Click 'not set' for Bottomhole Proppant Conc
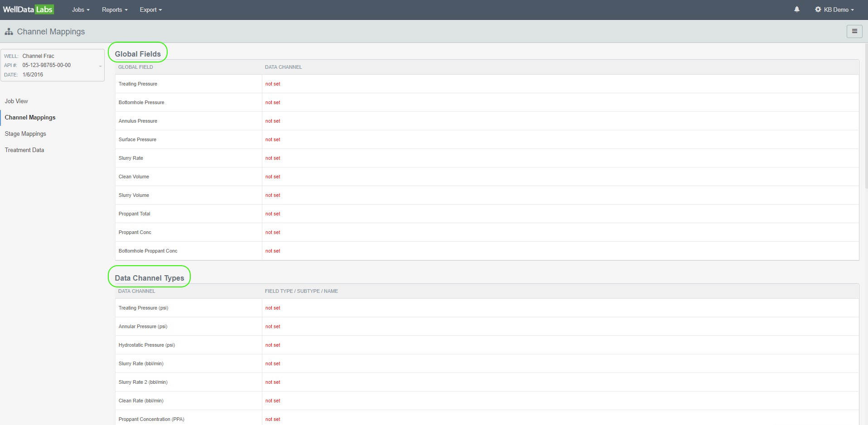The image size is (868, 425). (x=273, y=251)
